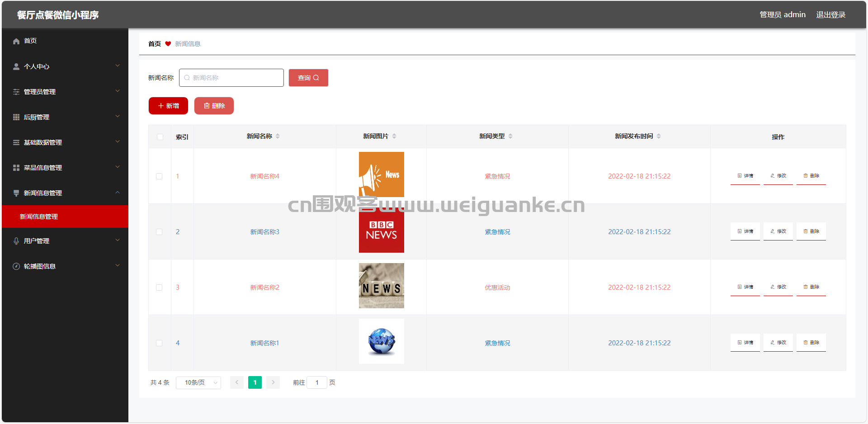This screenshot has width=868, height=424.
Task: Click sort arrows on 新闻类型 column
Action: (x=510, y=136)
